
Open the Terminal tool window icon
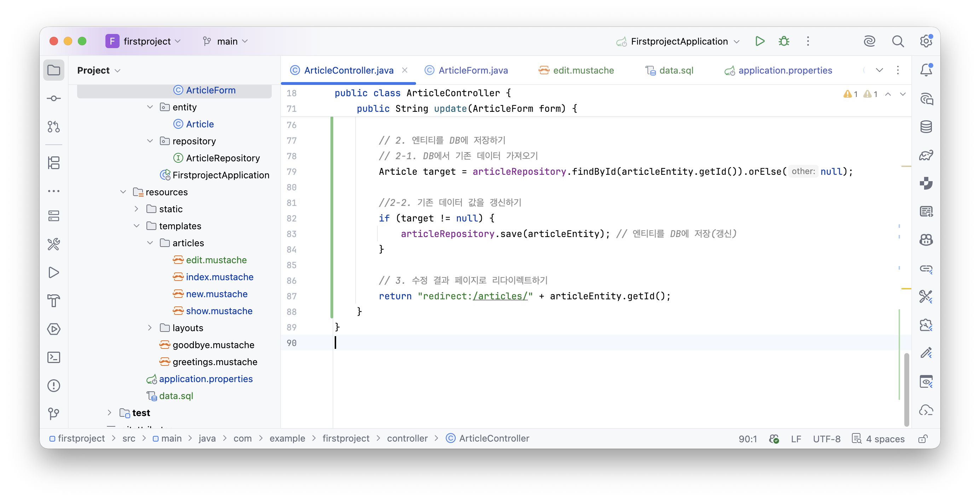click(54, 358)
